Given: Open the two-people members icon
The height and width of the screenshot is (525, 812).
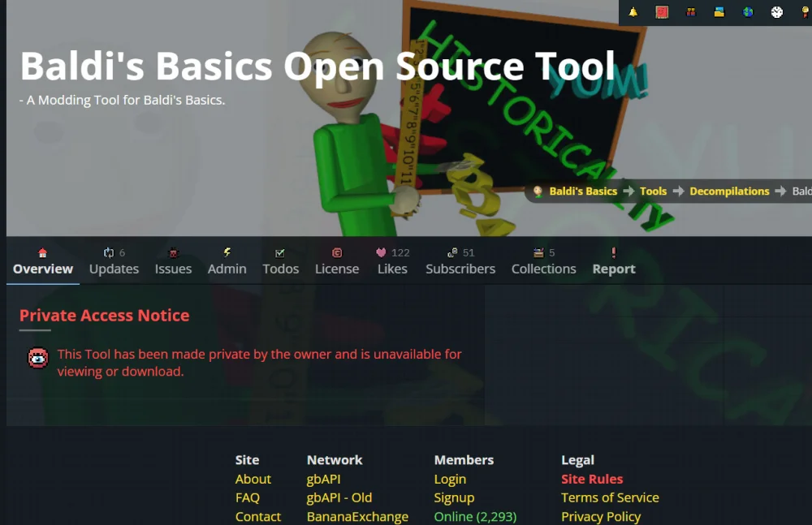Looking at the screenshot, I should coord(691,12).
